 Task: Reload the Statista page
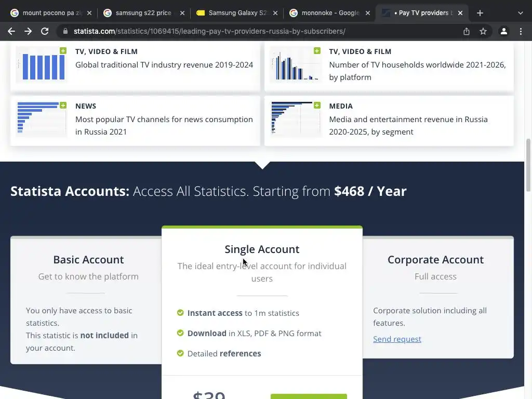(45, 31)
